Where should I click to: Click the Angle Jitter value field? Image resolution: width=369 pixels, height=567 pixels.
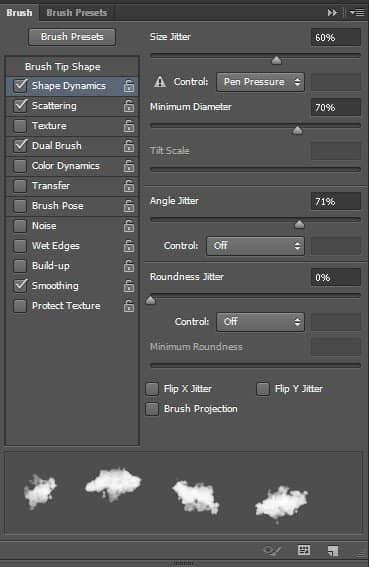click(x=336, y=201)
